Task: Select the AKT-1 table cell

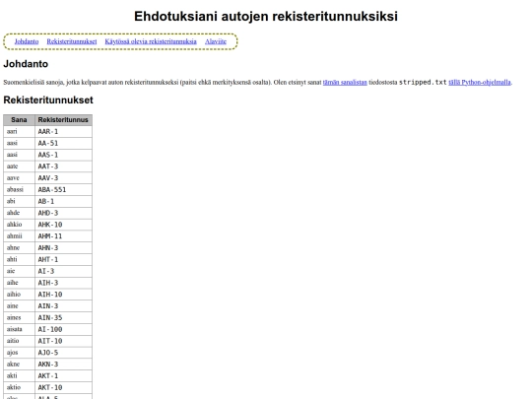Action: pos(63,375)
